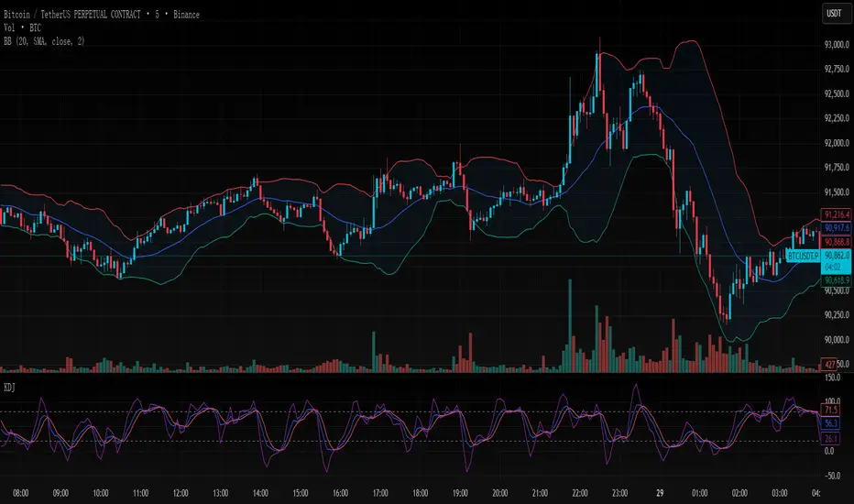The height and width of the screenshot is (504, 854).
Task: Click the 22:00 label on time axis
Action: pyautogui.click(x=581, y=491)
